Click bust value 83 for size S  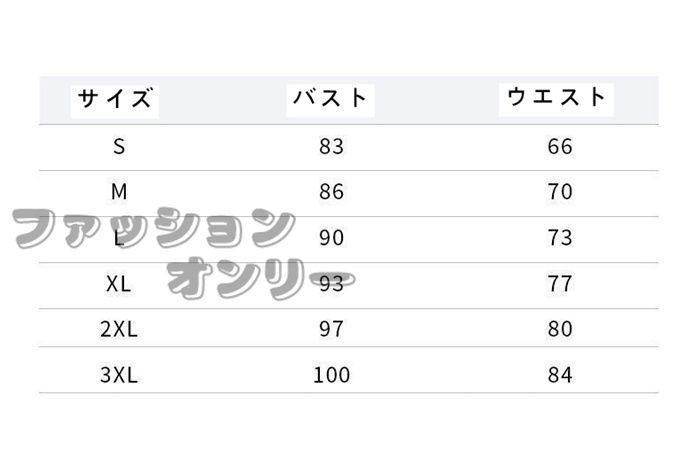coord(331,147)
